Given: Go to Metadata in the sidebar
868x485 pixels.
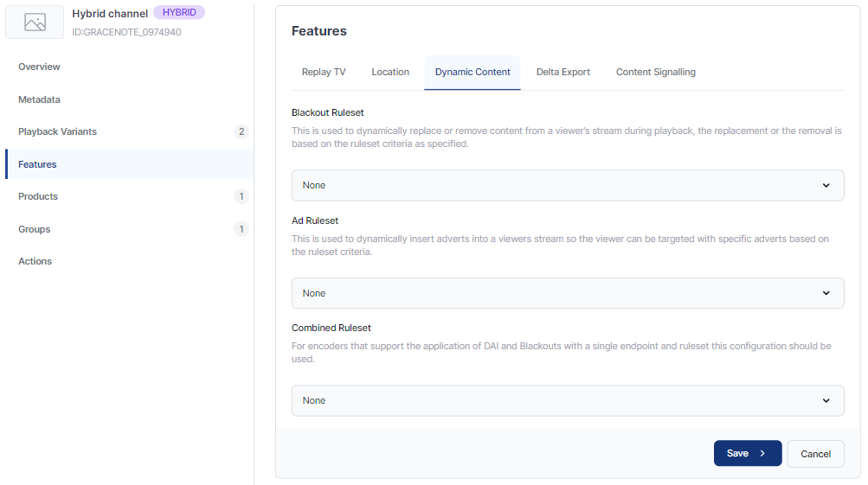Looking at the screenshot, I should point(39,99).
